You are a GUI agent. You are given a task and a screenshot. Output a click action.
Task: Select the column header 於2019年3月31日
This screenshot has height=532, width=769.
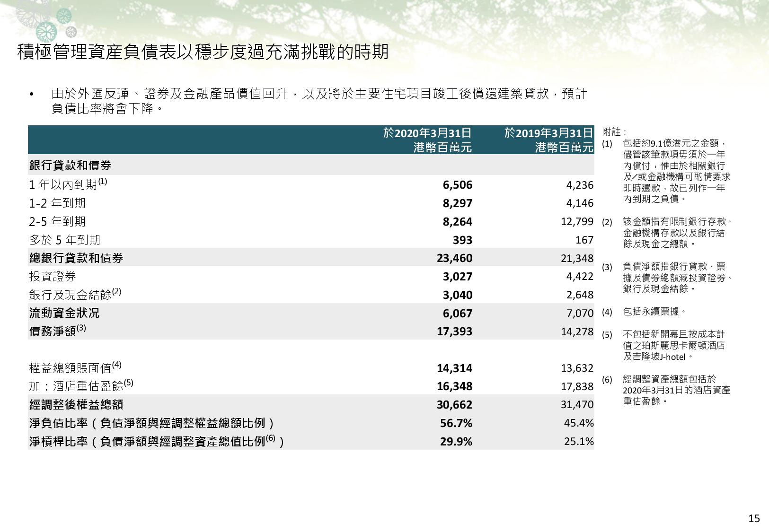549,133
